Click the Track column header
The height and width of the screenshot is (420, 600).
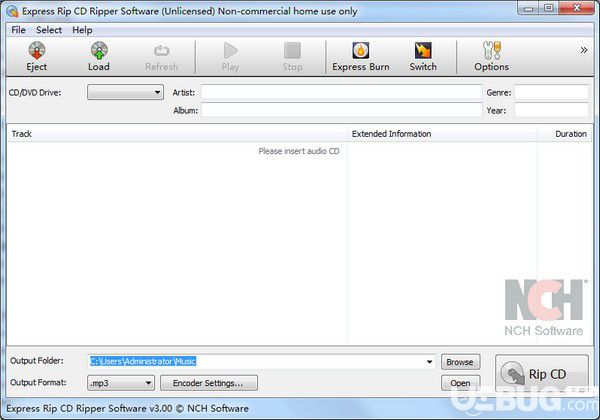(x=177, y=134)
